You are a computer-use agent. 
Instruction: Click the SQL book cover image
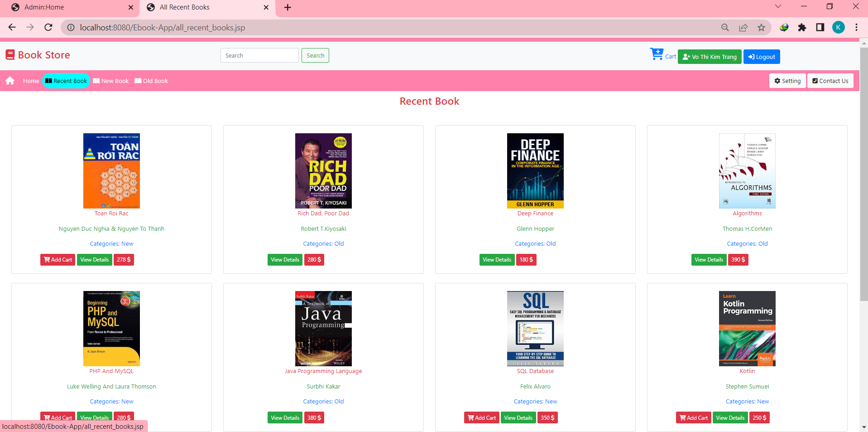535,329
